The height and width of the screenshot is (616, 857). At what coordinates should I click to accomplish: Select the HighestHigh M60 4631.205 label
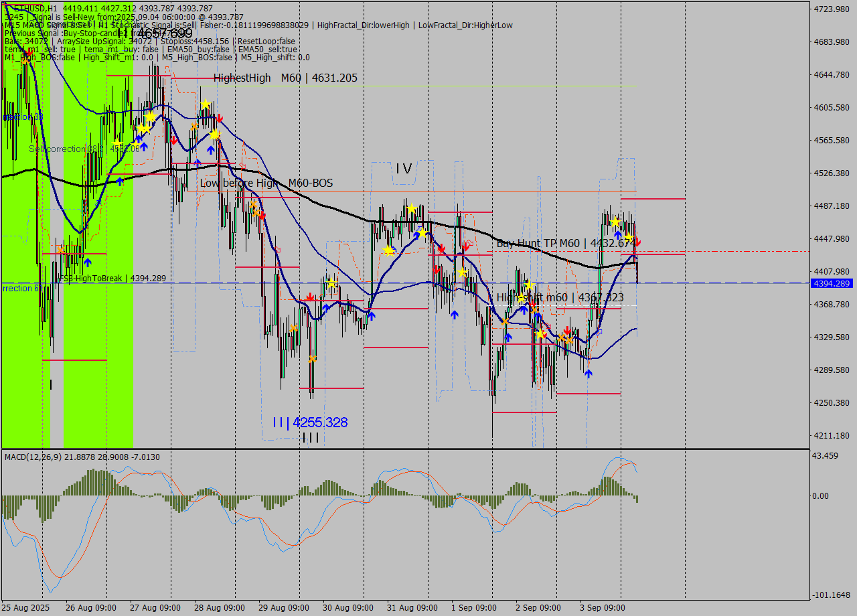(x=285, y=78)
